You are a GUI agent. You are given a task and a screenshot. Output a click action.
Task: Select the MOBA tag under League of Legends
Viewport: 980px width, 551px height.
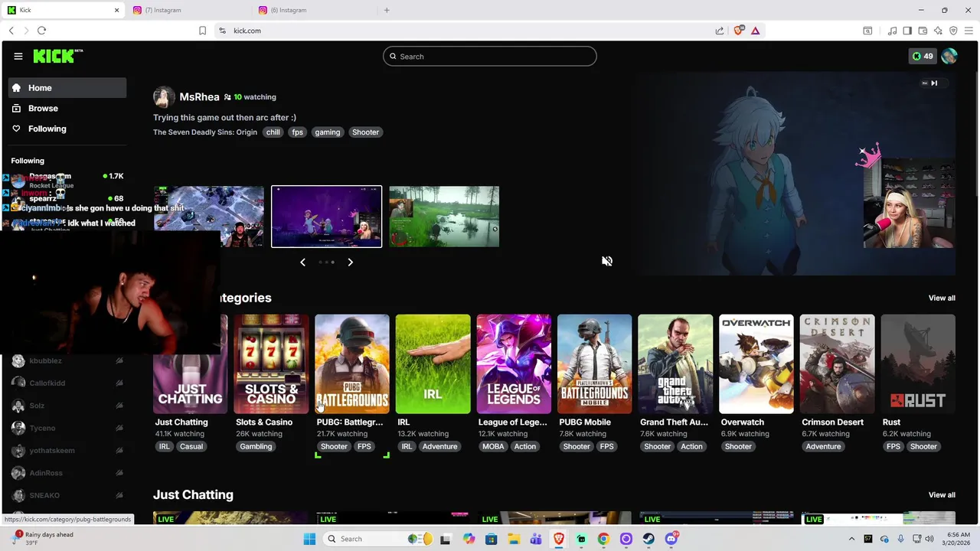pos(493,447)
